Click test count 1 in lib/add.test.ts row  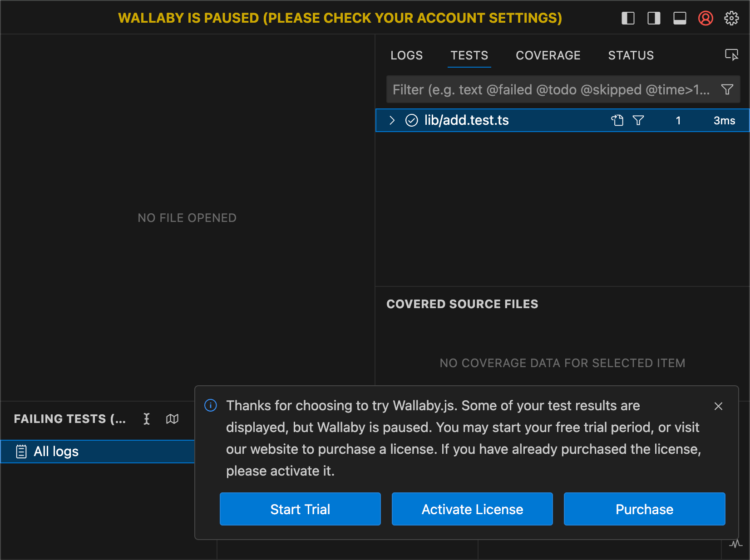(x=678, y=121)
